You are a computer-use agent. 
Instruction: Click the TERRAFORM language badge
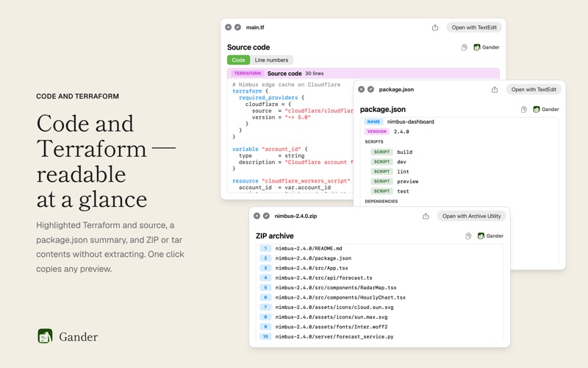(248, 73)
